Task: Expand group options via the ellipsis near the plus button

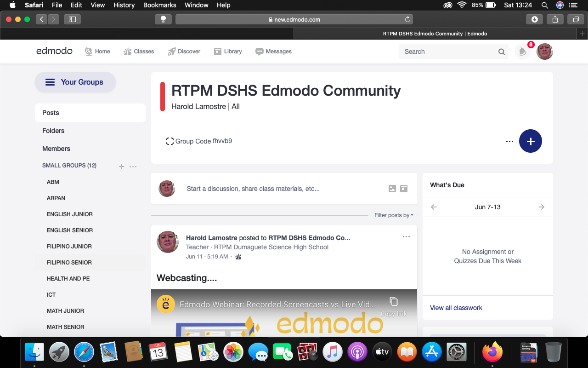Action: pos(509,141)
